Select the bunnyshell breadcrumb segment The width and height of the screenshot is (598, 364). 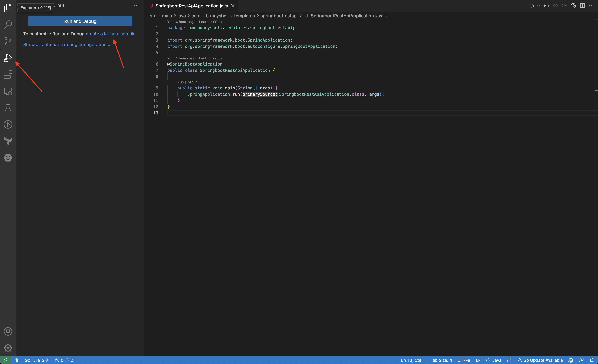tap(217, 16)
